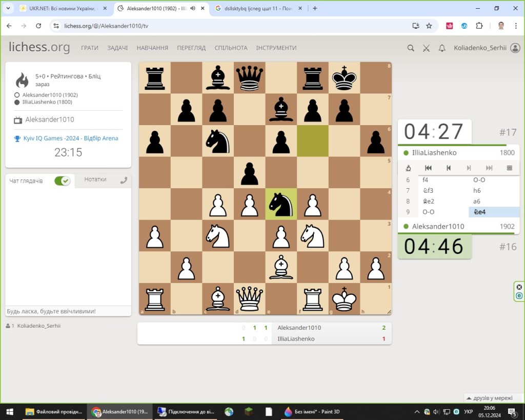Click the blitz flame icon
The height and width of the screenshot is (420, 525).
click(x=22, y=80)
